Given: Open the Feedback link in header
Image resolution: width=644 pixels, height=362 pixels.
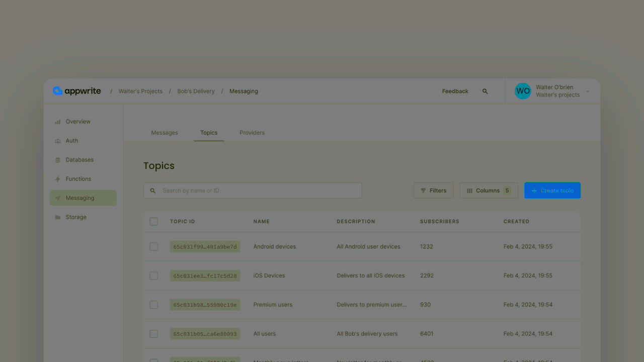Looking at the screenshot, I should [x=455, y=92].
